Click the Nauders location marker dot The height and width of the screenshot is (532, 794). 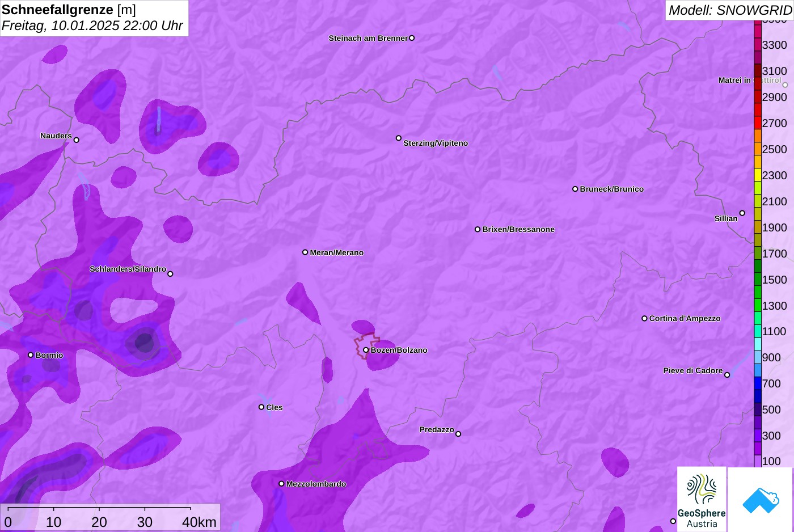click(x=77, y=140)
